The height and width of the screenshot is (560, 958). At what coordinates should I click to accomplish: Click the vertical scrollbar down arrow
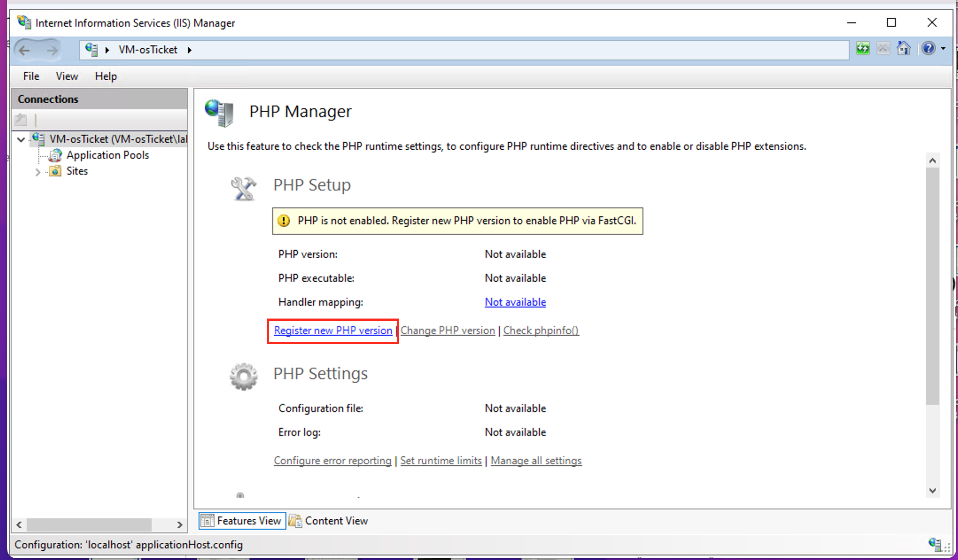pyautogui.click(x=932, y=490)
